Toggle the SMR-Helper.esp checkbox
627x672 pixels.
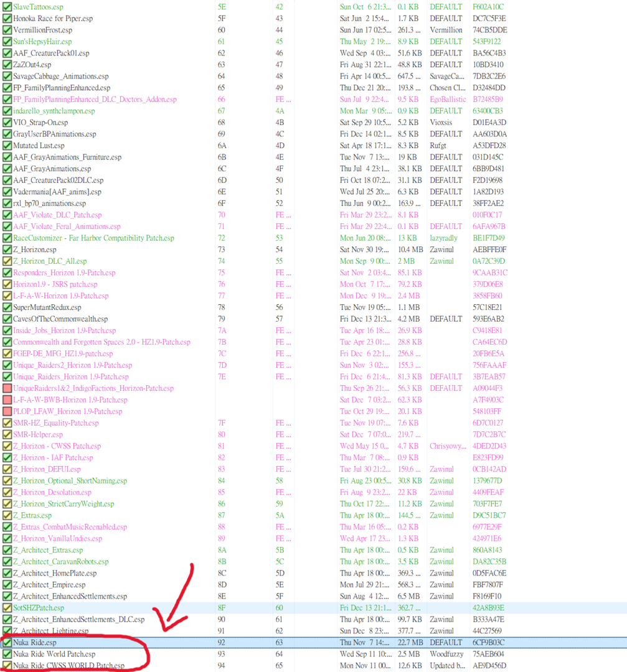tap(7, 434)
